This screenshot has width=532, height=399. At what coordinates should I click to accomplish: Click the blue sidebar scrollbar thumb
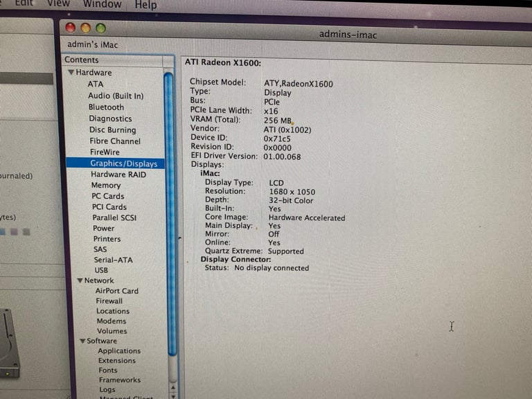click(170, 214)
